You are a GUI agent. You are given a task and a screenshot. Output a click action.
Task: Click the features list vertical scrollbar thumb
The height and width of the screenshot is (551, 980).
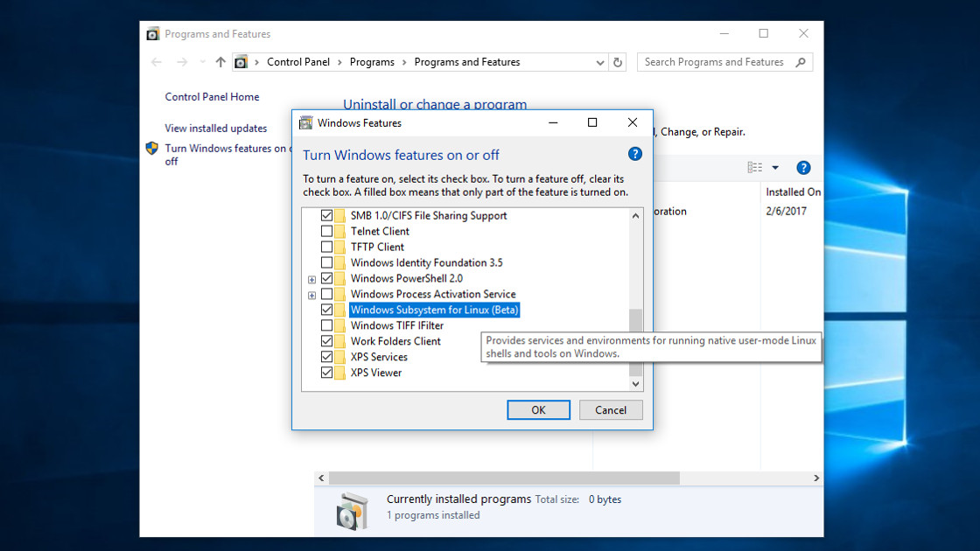click(635, 342)
